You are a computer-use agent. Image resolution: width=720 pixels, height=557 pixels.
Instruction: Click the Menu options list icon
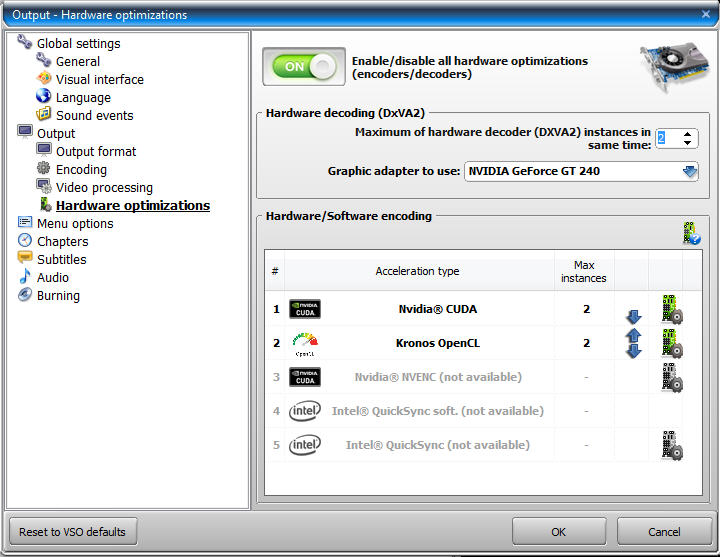pos(25,222)
